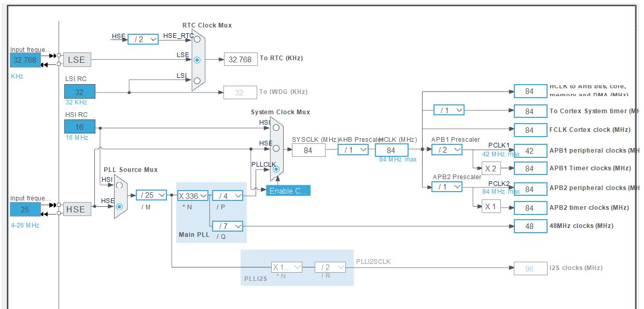Click the Enable CSS button
This screenshot has height=309, width=644.
tap(288, 191)
